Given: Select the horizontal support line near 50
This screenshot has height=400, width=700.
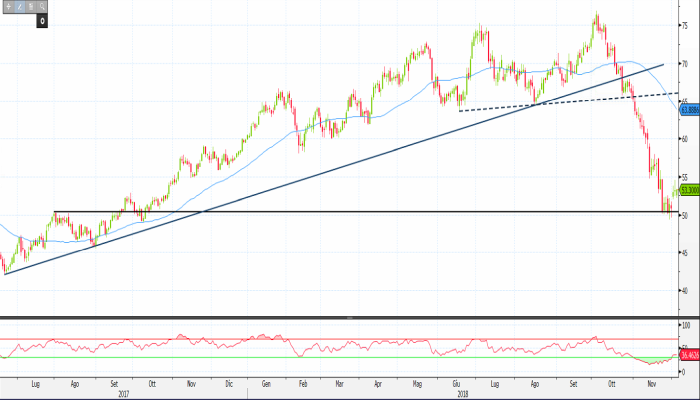Looking at the screenshot, I should [x=300, y=211].
